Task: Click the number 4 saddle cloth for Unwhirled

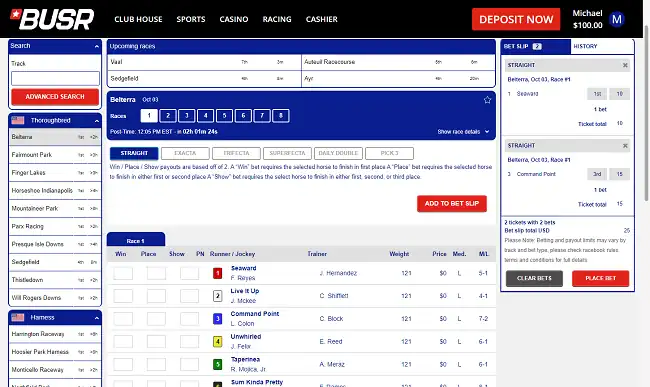Action: (x=218, y=341)
